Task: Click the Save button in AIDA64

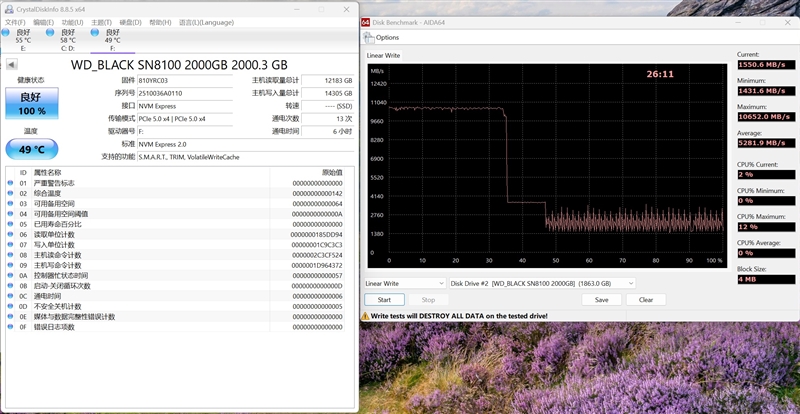Action: pos(602,300)
